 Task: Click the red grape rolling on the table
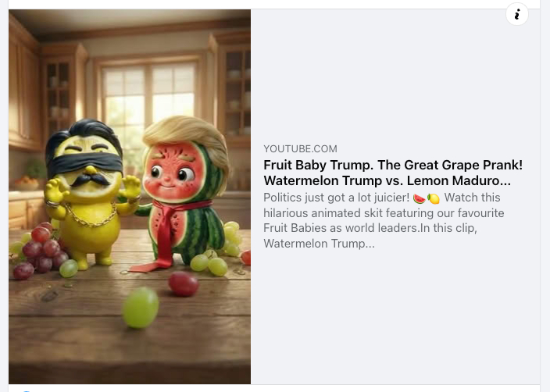coord(184,283)
